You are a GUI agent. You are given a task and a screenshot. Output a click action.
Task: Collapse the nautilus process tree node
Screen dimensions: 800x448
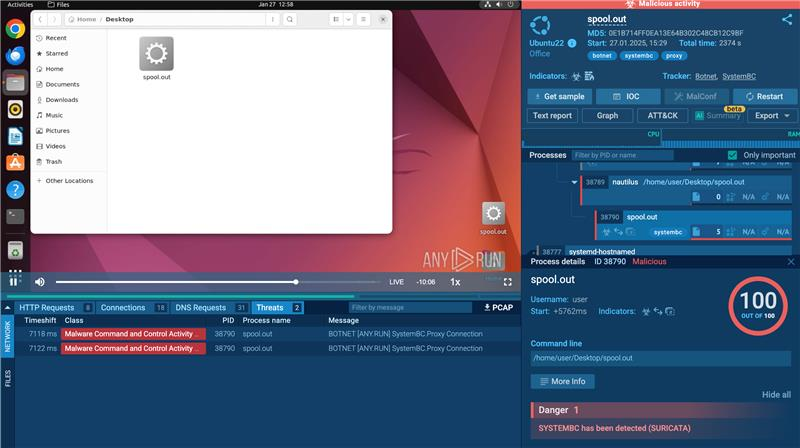(x=575, y=182)
